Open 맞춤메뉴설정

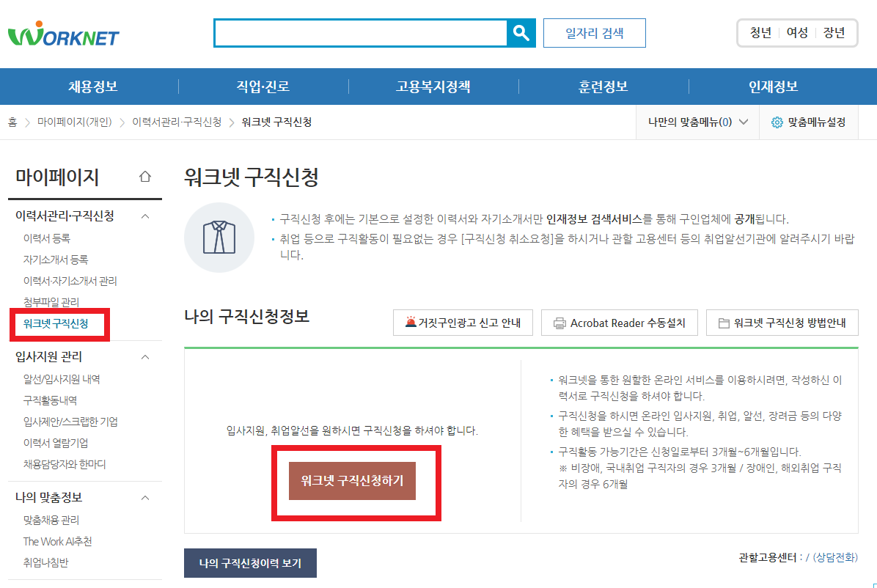pos(809,122)
